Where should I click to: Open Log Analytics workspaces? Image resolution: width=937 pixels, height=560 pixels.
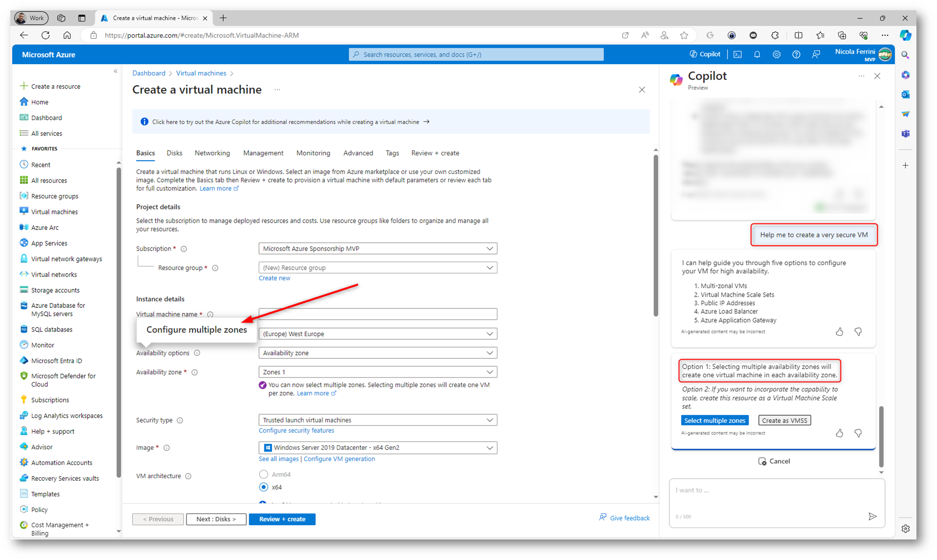(67, 415)
